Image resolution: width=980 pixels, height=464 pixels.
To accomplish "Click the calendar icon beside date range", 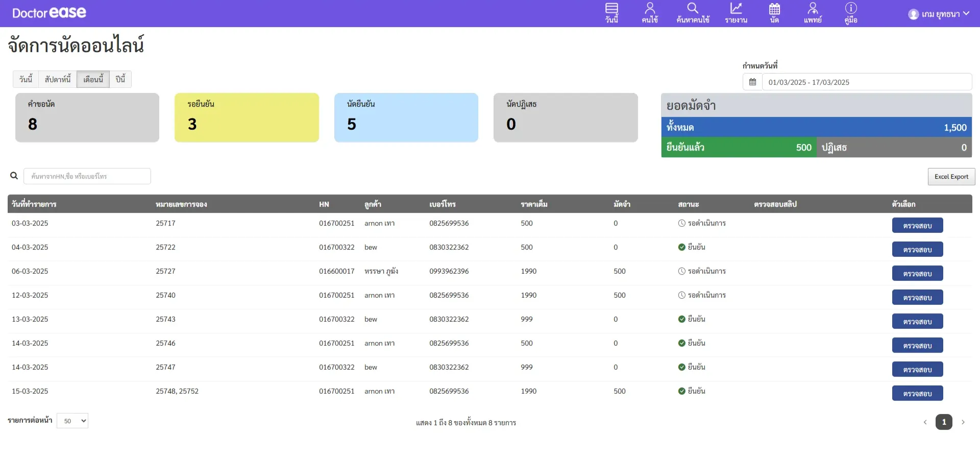I will [x=752, y=82].
